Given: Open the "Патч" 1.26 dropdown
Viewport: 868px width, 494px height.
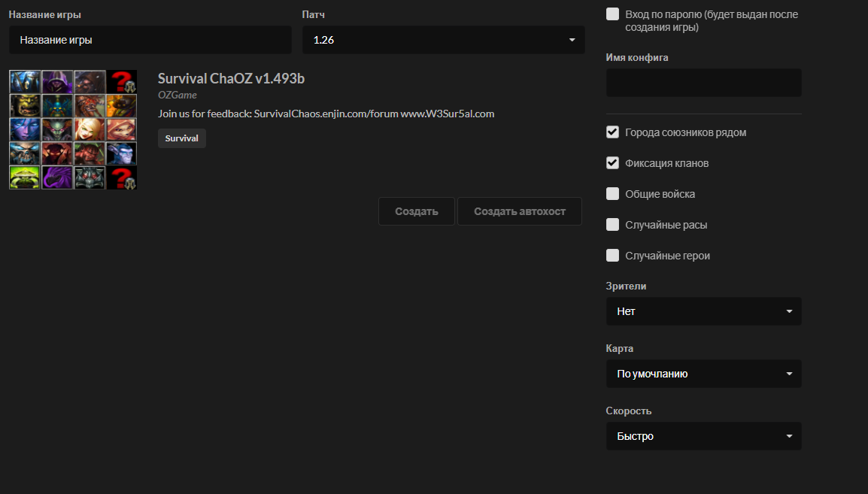Looking at the screenshot, I should [x=443, y=40].
